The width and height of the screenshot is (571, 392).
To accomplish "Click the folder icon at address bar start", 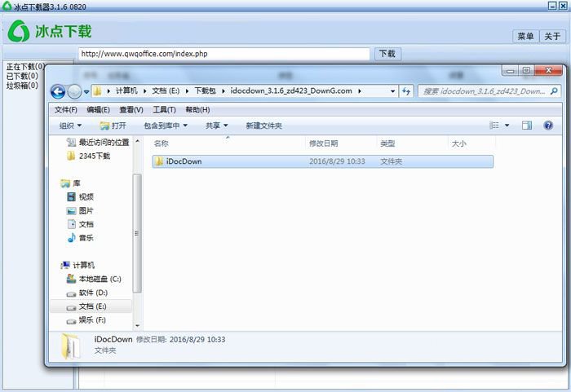I will [98, 91].
